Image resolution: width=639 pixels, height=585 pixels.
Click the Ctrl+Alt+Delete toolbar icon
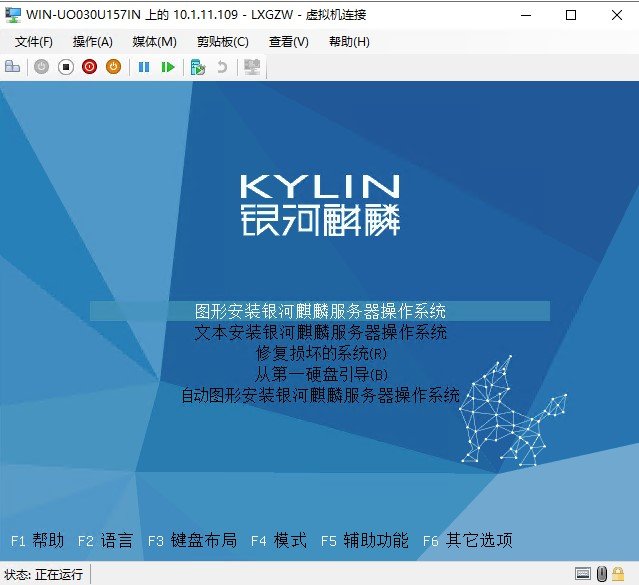tap(12, 66)
